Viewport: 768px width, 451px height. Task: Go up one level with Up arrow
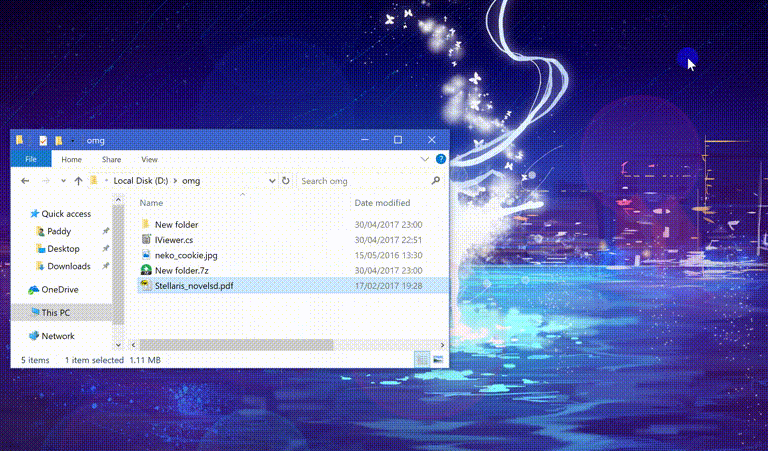pos(78,181)
